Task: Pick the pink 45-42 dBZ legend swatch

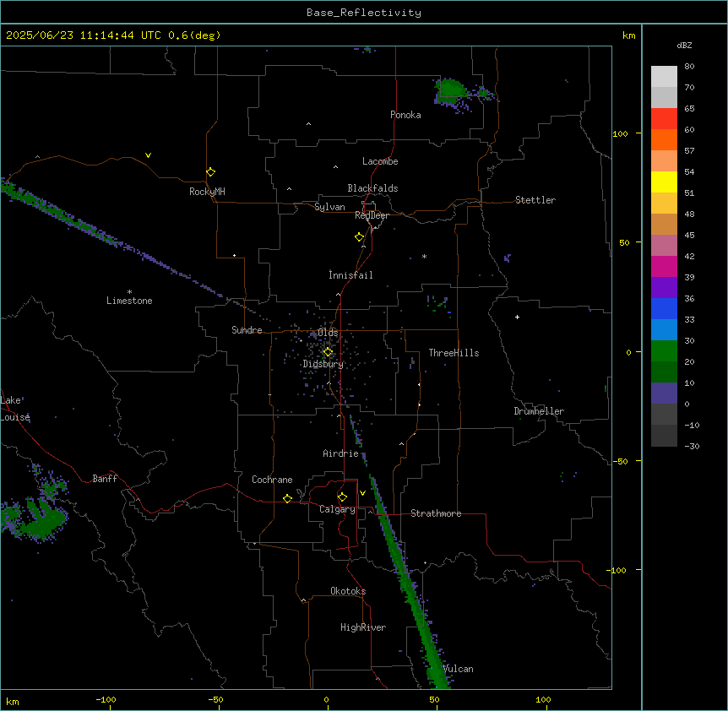Action: point(664,245)
